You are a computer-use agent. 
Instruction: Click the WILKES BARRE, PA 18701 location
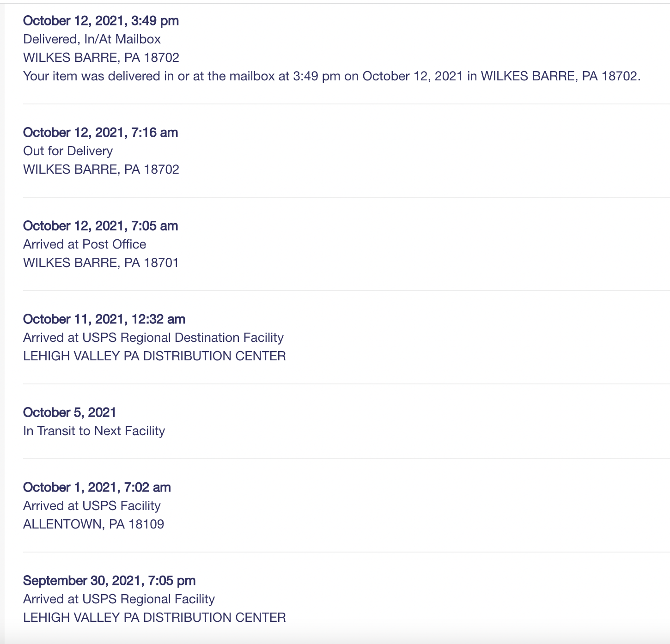pos(101,263)
